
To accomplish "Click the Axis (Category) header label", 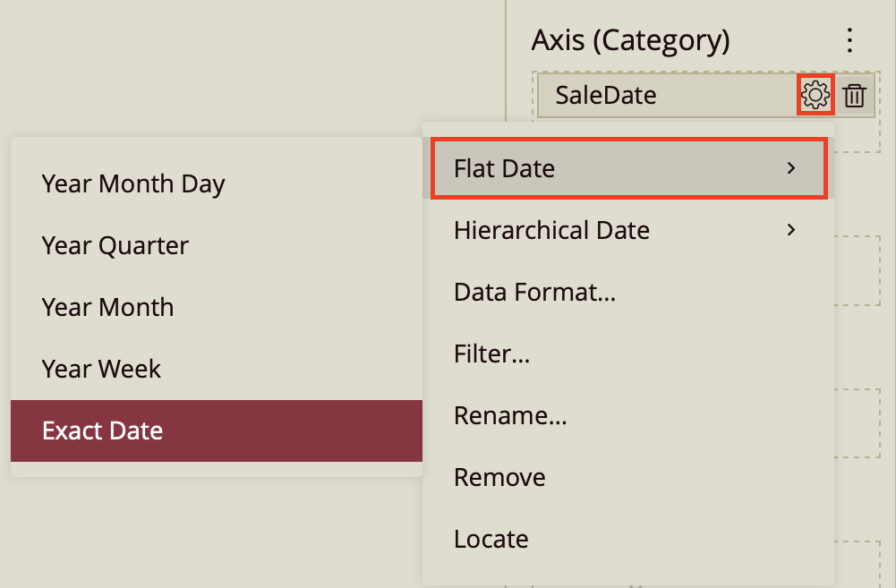I will (x=631, y=39).
